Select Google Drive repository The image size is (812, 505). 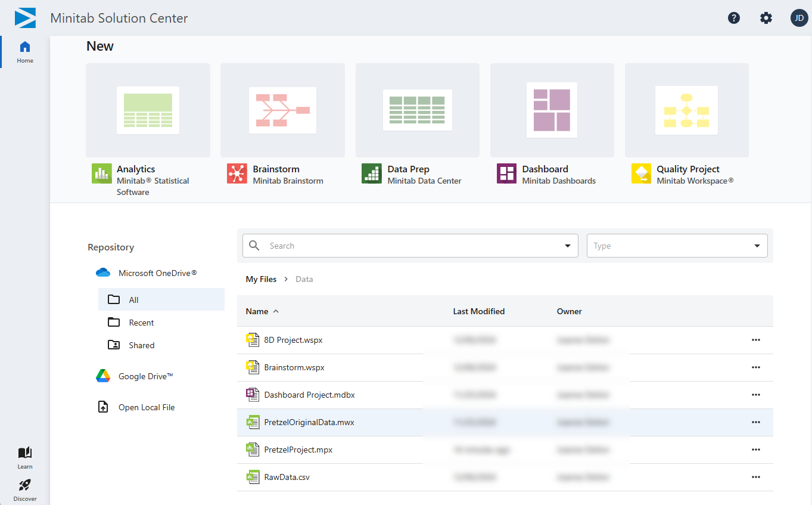pyautogui.click(x=146, y=376)
